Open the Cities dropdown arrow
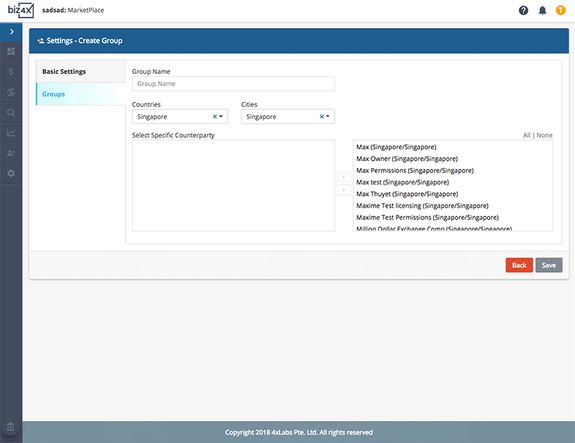 tap(328, 117)
